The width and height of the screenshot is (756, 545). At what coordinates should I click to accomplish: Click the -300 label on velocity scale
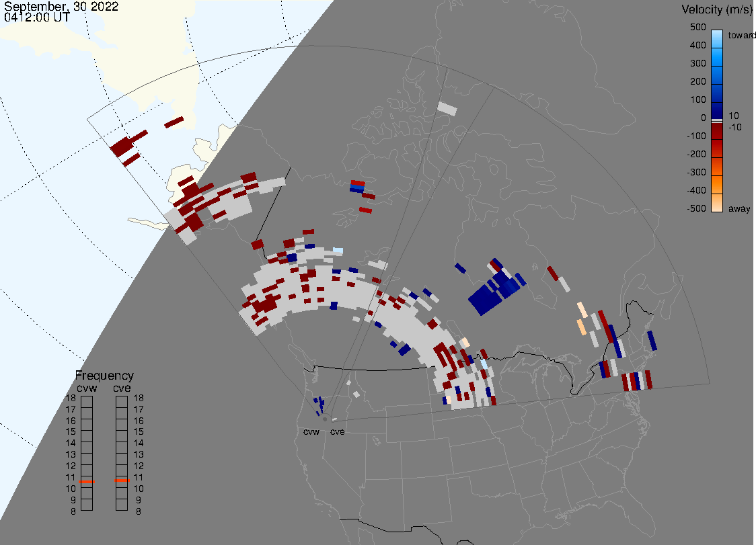[696, 173]
